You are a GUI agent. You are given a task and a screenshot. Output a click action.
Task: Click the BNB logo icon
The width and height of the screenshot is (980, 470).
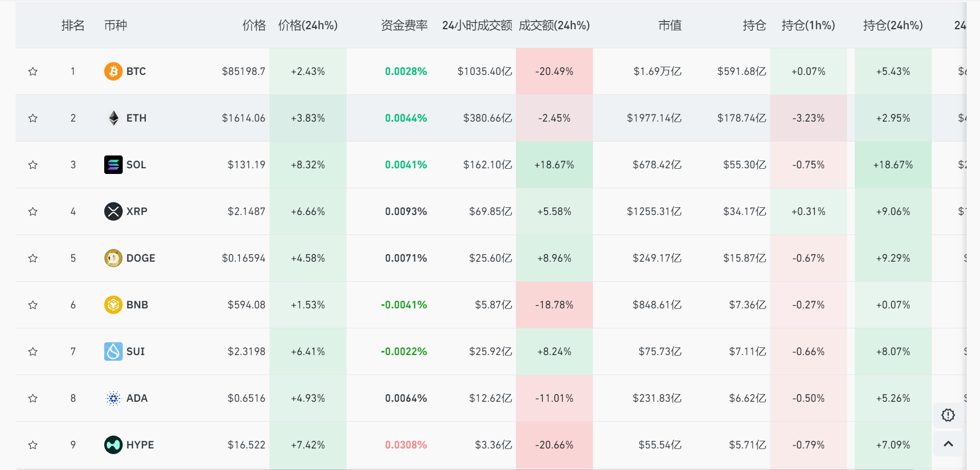coord(113,305)
